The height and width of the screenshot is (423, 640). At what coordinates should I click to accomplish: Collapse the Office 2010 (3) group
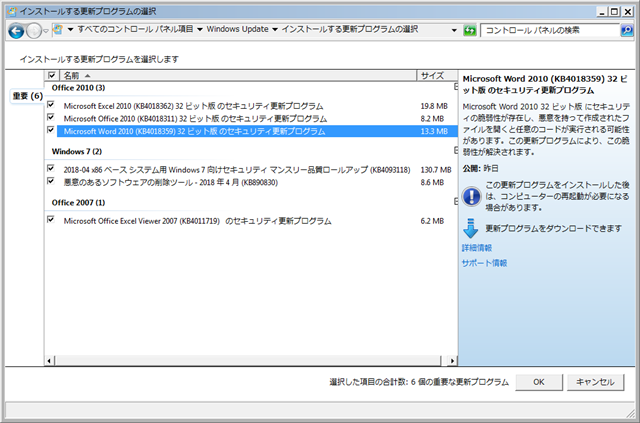(x=456, y=87)
